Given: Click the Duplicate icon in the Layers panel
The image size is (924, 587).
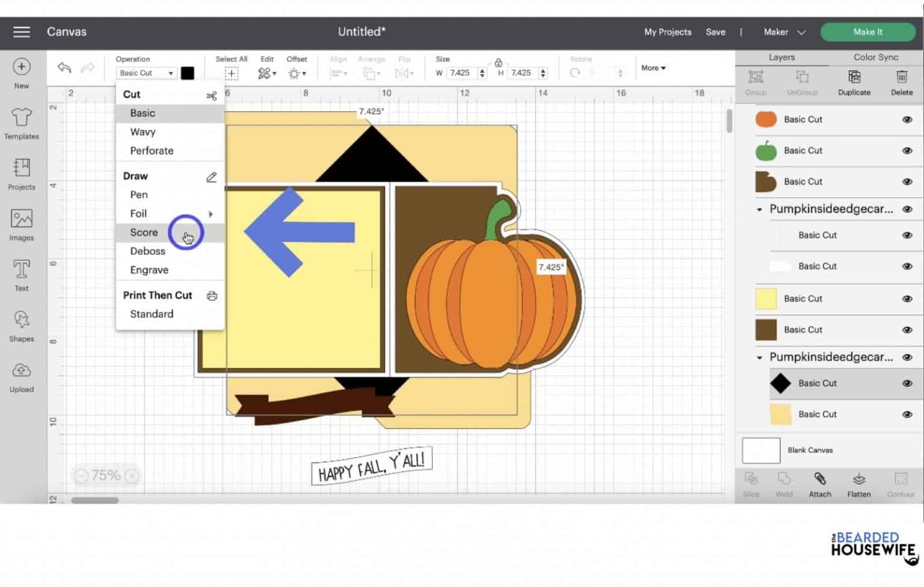Looking at the screenshot, I should [x=854, y=82].
